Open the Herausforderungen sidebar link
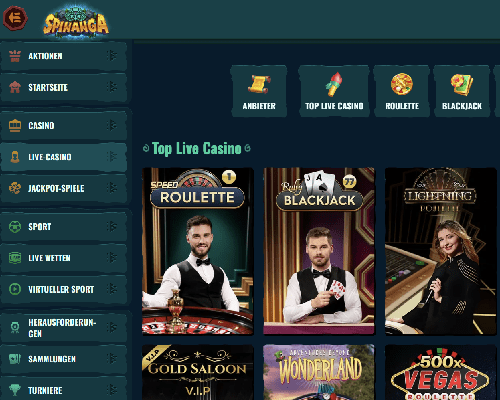Viewport: 500px width, 400px height. click(64, 328)
